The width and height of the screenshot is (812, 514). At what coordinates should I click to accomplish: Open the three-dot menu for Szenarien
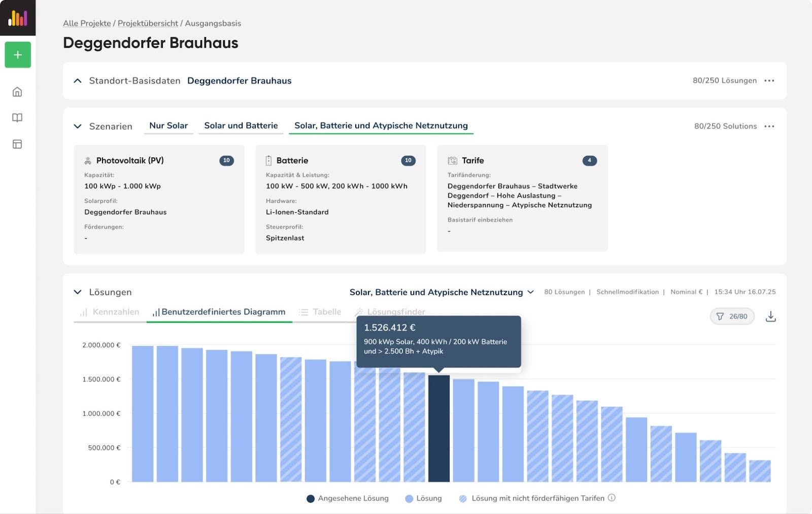coord(769,126)
